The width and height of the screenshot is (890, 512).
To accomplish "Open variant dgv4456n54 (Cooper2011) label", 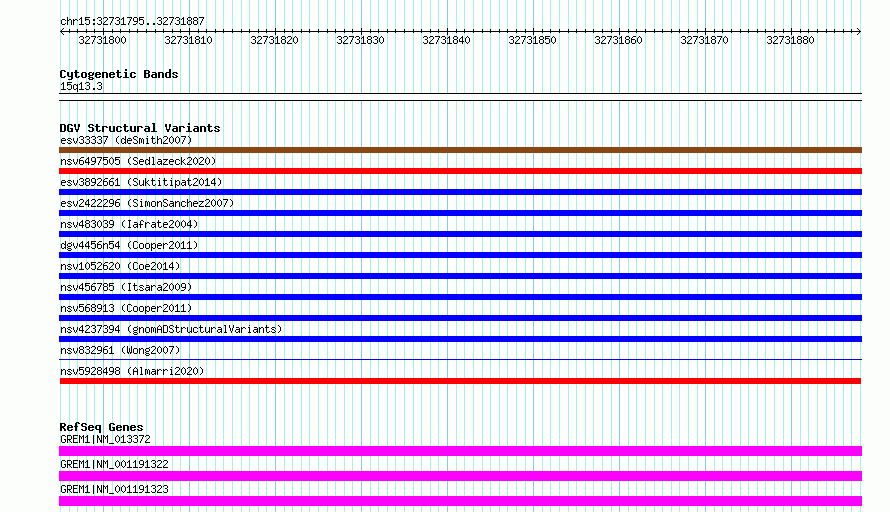I will [x=129, y=245].
